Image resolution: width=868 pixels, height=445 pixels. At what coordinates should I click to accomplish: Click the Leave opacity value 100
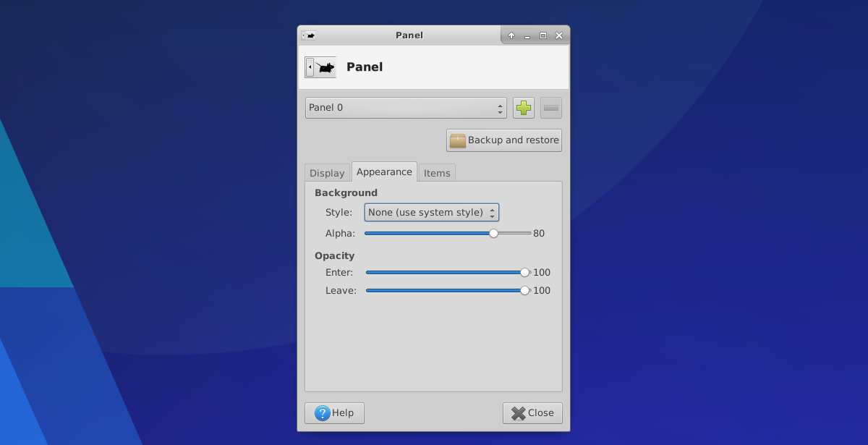(542, 291)
